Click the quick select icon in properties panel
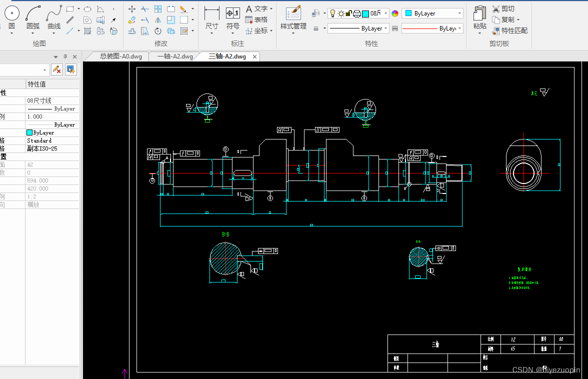588x379 pixels. click(x=70, y=69)
